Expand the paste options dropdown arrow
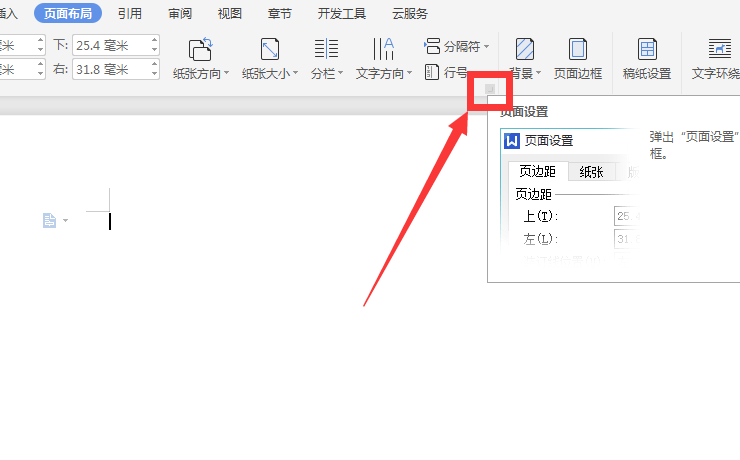The width and height of the screenshot is (740, 460). click(x=65, y=220)
